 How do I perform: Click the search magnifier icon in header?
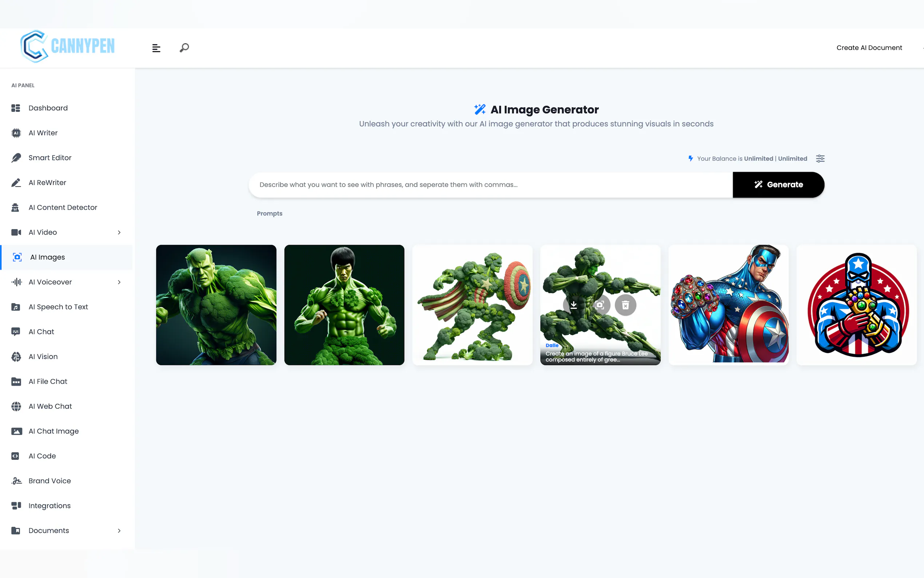coord(184,48)
